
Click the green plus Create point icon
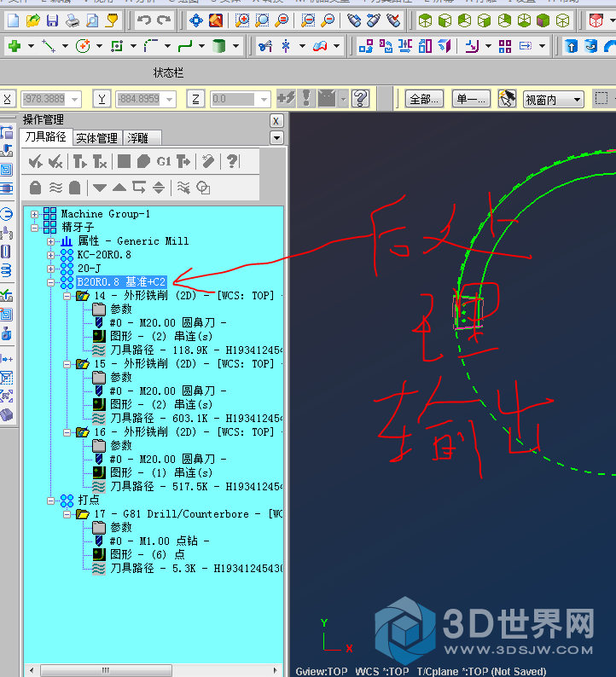tap(15, 46)
